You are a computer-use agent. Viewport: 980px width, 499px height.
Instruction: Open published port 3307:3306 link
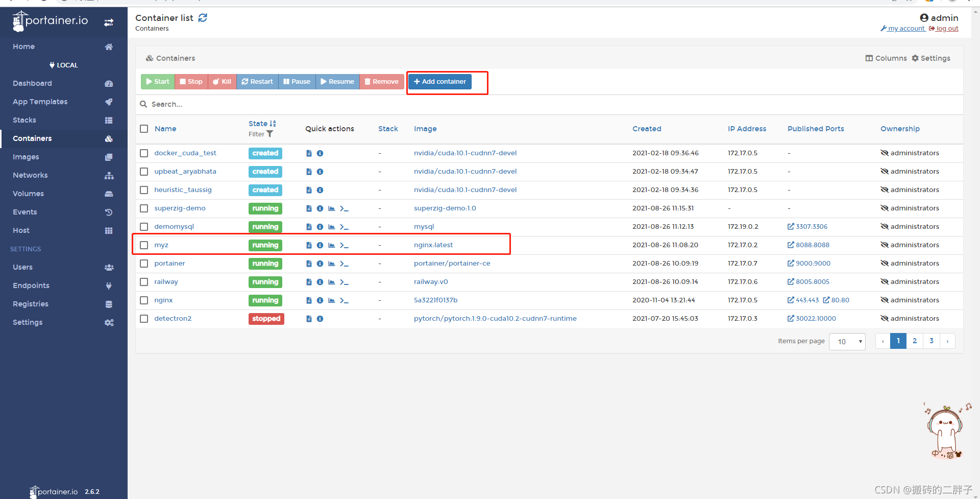click(x=807, y=227)
